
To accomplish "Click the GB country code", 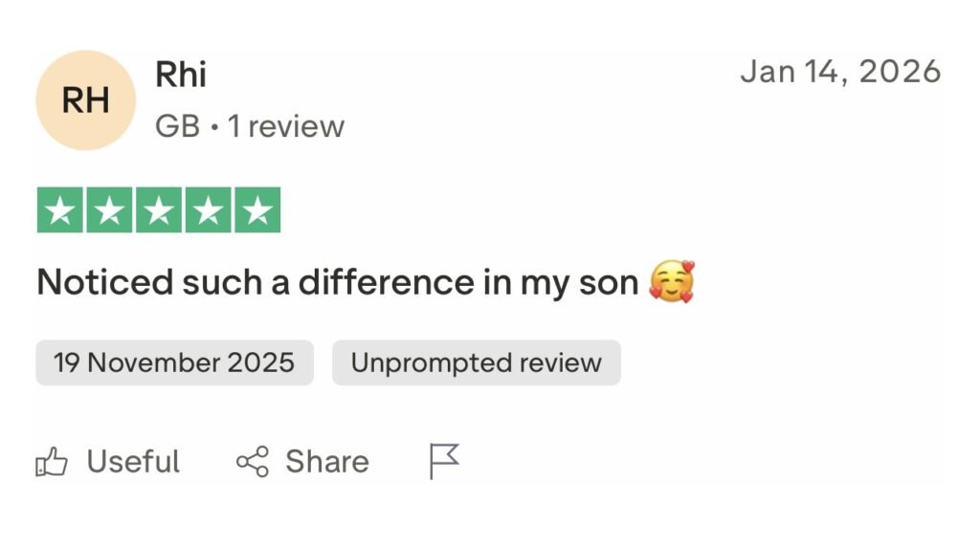I will click(177, 126).
